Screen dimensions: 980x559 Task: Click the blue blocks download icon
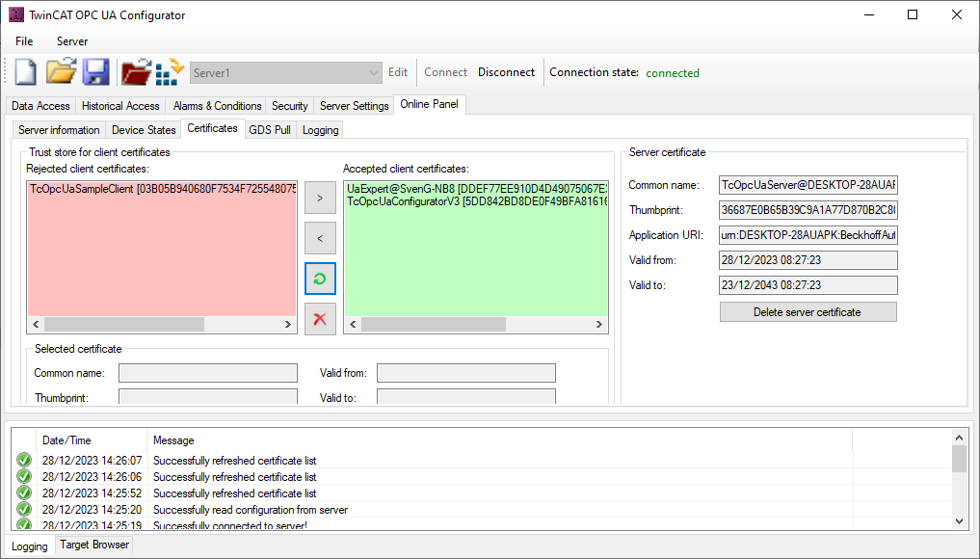170,72
